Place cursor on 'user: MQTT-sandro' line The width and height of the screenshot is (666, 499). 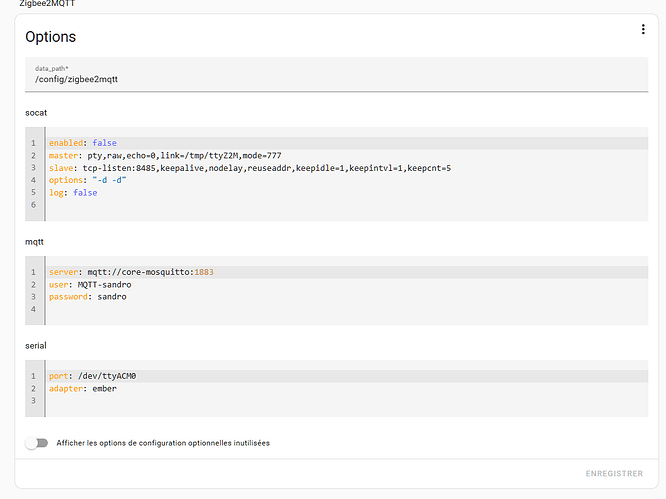click(92, 285)
